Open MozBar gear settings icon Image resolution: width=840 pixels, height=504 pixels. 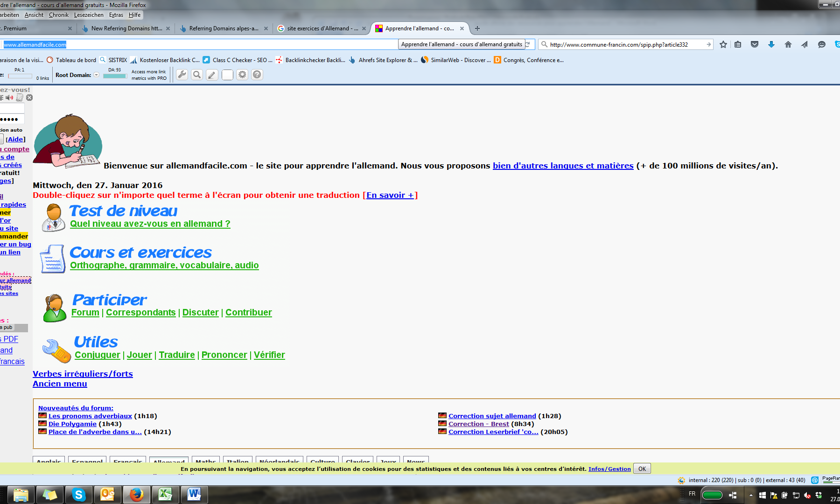coord(242,75)
